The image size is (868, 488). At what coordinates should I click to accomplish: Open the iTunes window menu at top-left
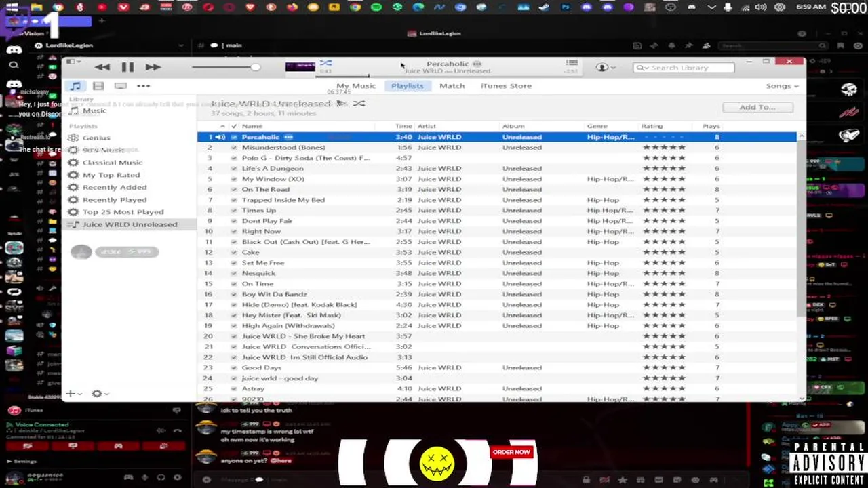click(x=73, y=62)
